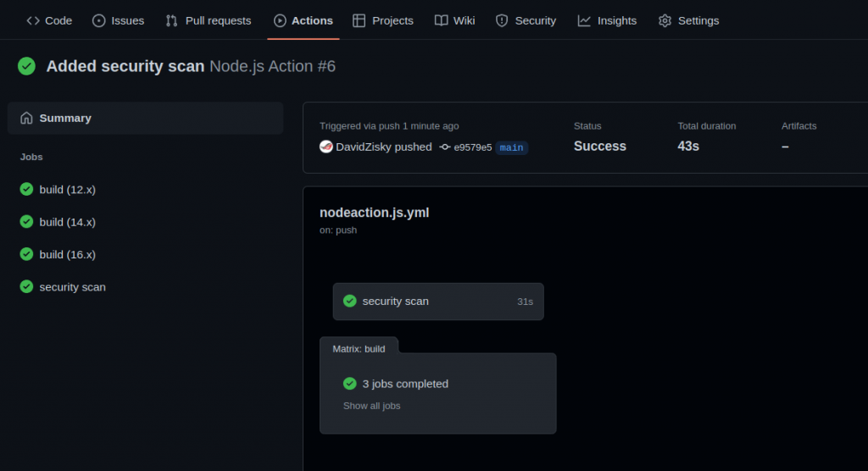Click the Actions tab play icon

(x=280, y=20)
